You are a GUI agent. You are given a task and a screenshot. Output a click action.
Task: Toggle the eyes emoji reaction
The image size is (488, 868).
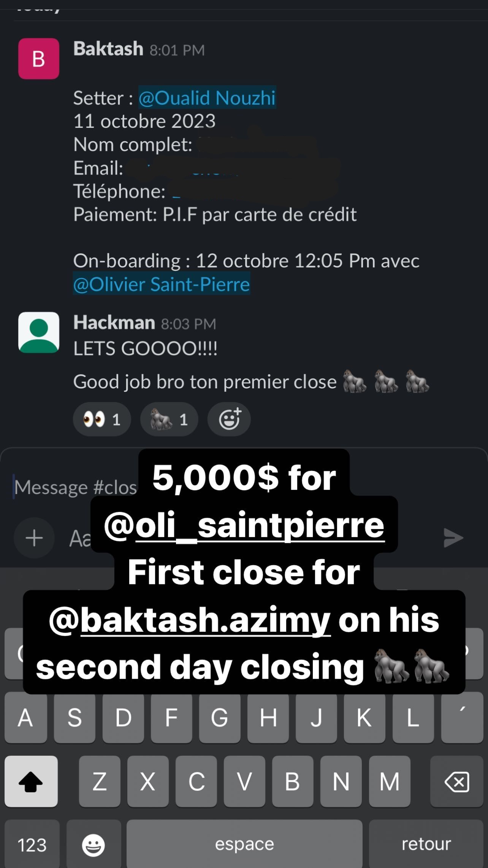(102, 419)
